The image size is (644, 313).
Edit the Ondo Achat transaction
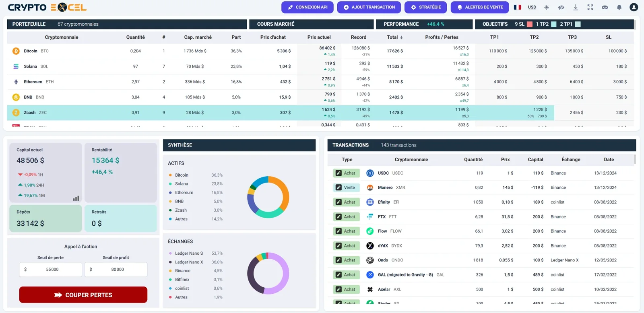pos(346,260)
